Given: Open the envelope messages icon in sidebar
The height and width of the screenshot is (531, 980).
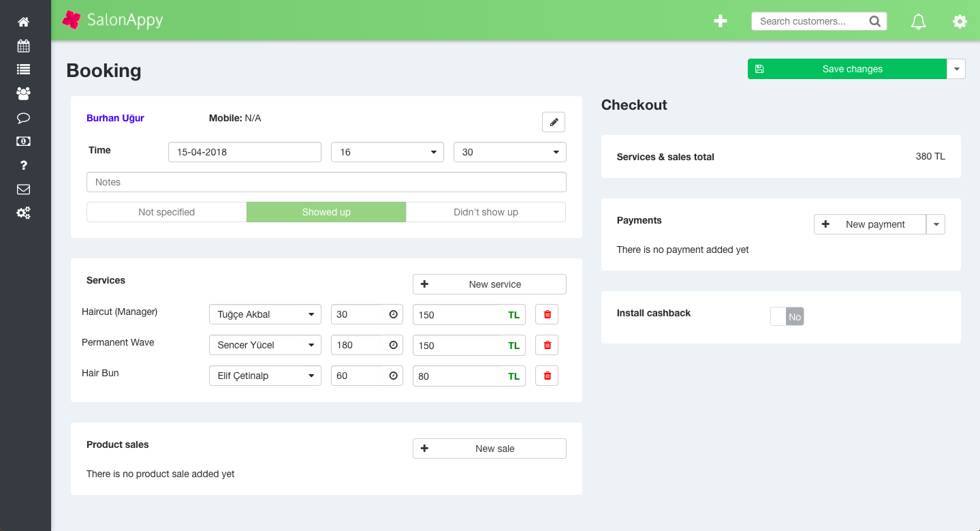Looking at the screenshot, I should (23, 189).
